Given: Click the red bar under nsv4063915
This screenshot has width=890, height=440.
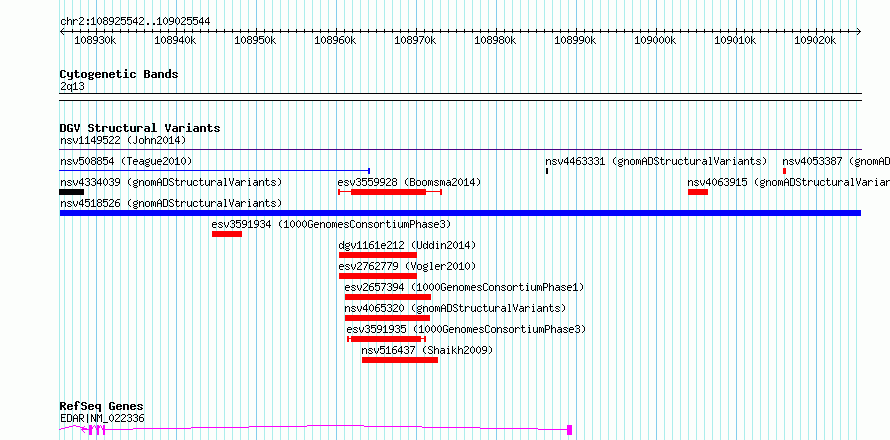Looking at the screenshot, I should click(x=698, y=192).
